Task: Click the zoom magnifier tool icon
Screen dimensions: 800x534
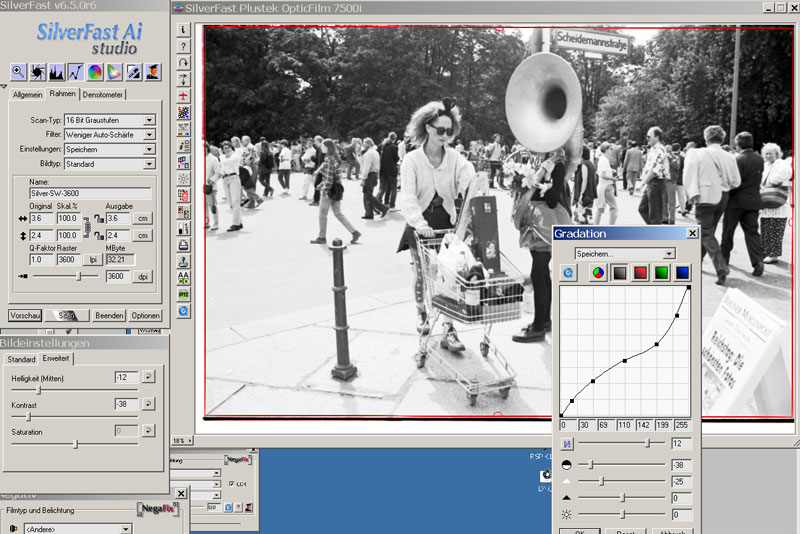Action: pos(18,71)
